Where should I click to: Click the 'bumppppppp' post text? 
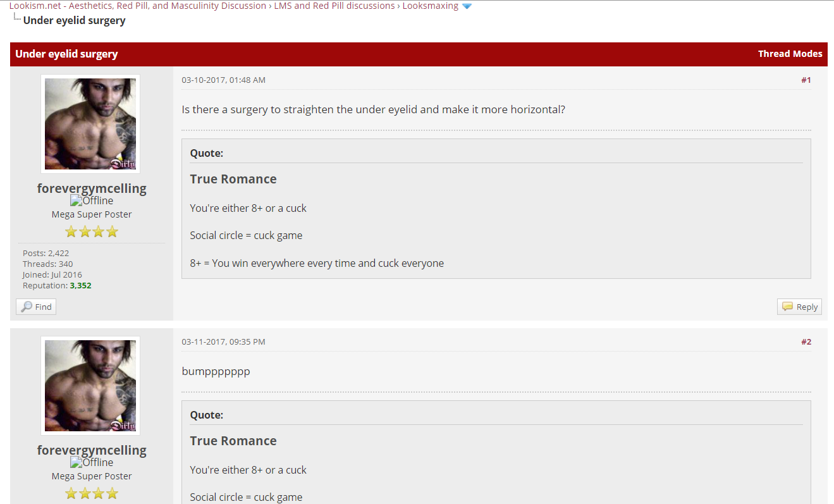[x=216, y=372]
